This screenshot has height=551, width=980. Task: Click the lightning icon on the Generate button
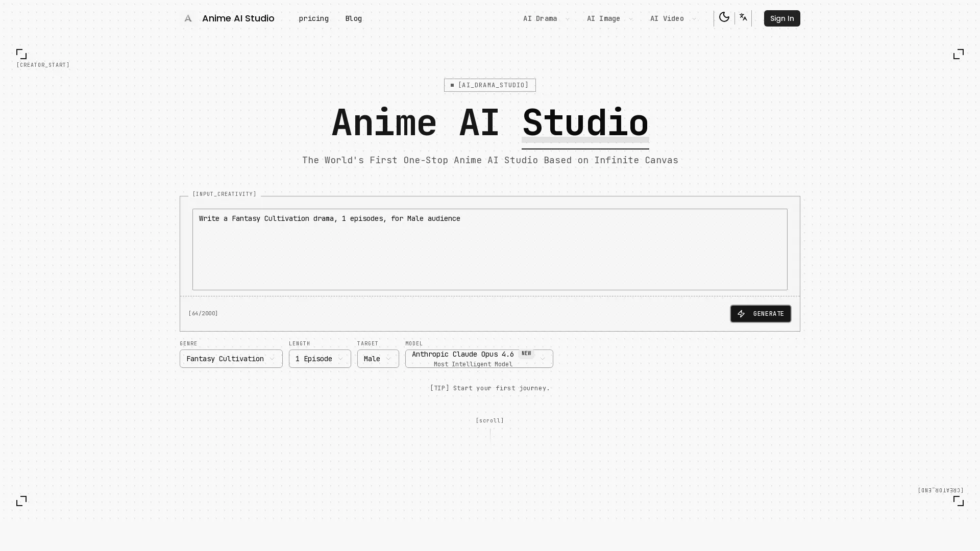(x=742, y=314)
